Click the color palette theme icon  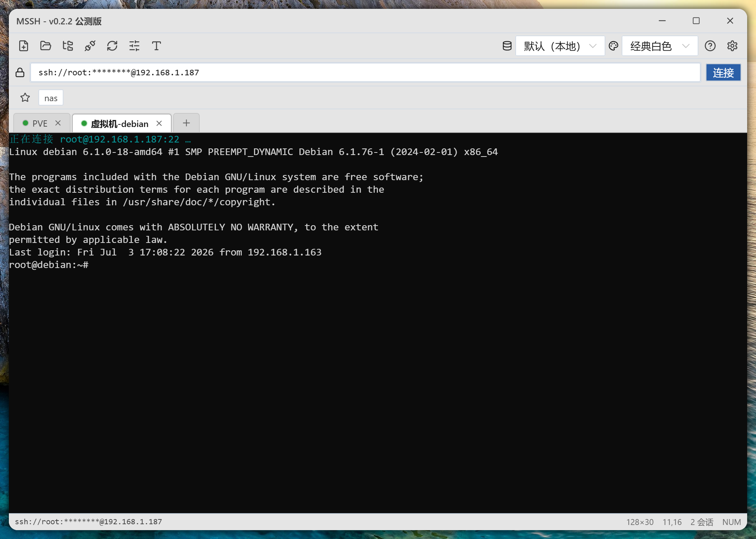(x=614, y=46)
